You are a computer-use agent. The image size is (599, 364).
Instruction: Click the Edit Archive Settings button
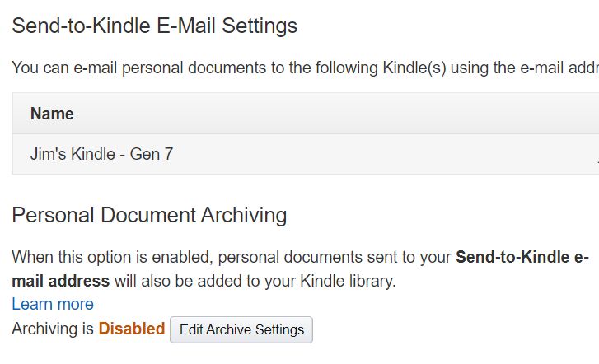pos(241,329)
